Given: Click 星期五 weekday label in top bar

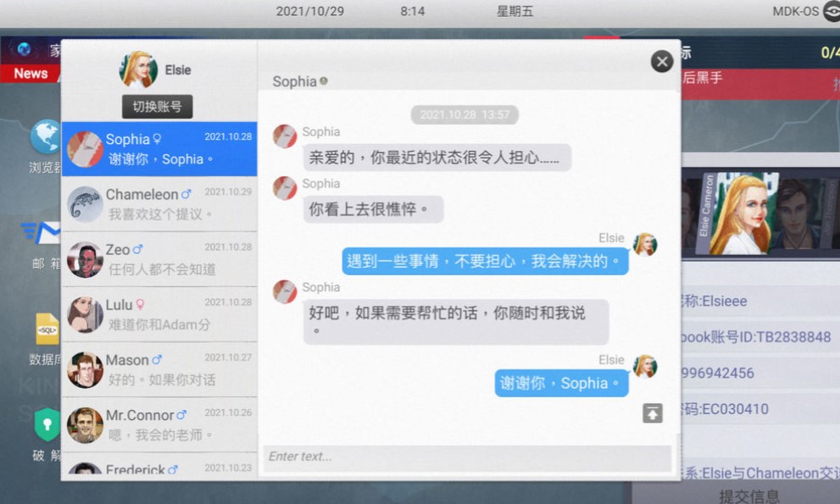Looking at the screenshot, I should pyautogui.click(x=515, y=11).
